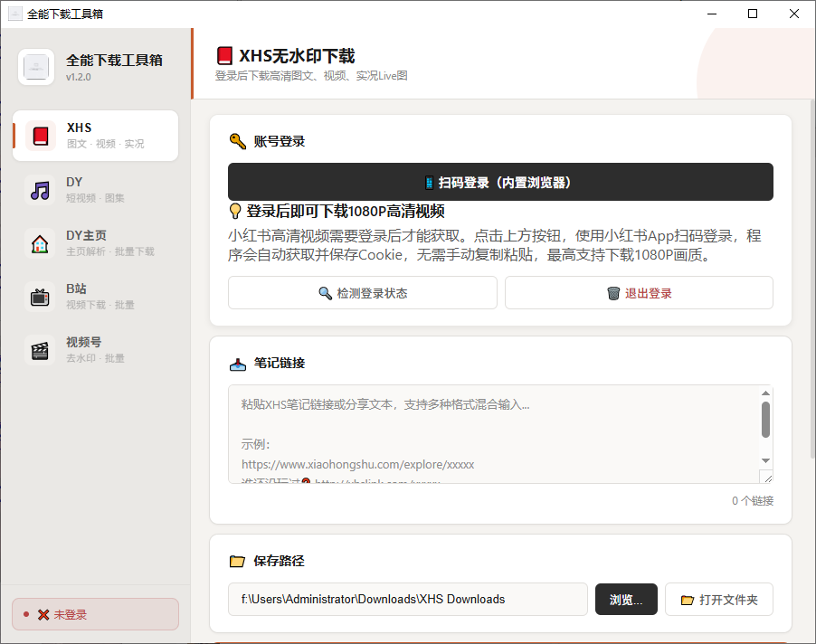
Task: Click the lightbulb icon beside 登录后即可下载
Action: pos(235,211)
